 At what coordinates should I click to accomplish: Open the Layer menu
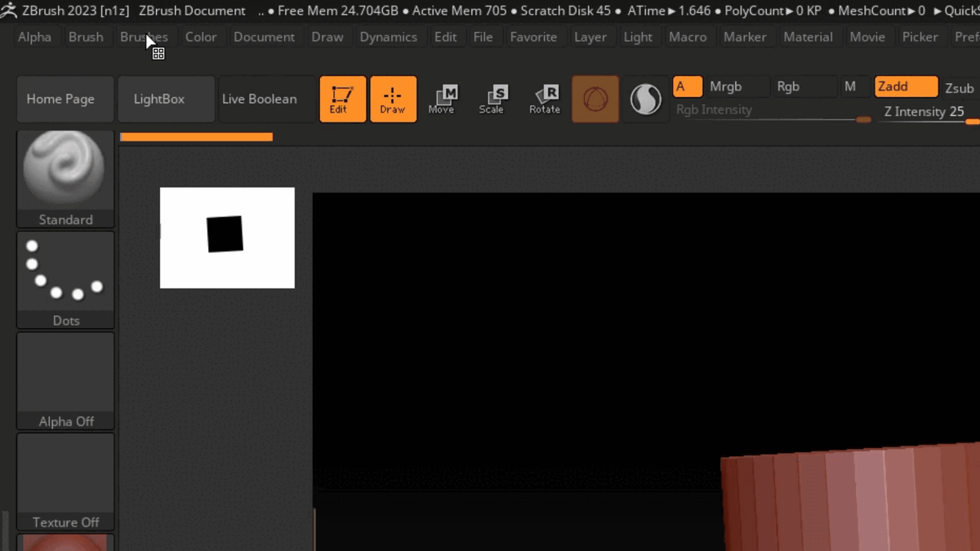590,37
